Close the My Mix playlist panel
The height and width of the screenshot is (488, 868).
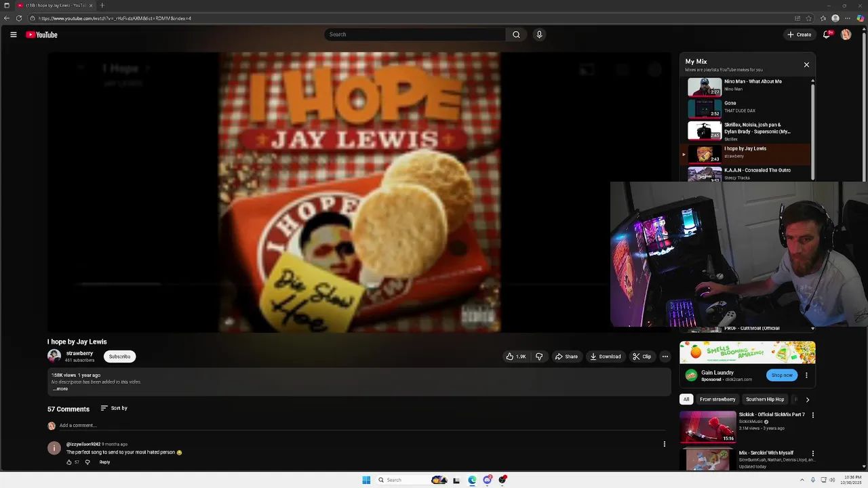tap(806, 65)
